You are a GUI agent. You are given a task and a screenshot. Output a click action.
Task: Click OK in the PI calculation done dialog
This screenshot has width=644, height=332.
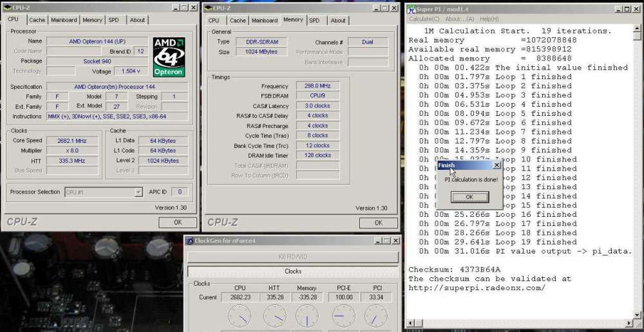469,197
